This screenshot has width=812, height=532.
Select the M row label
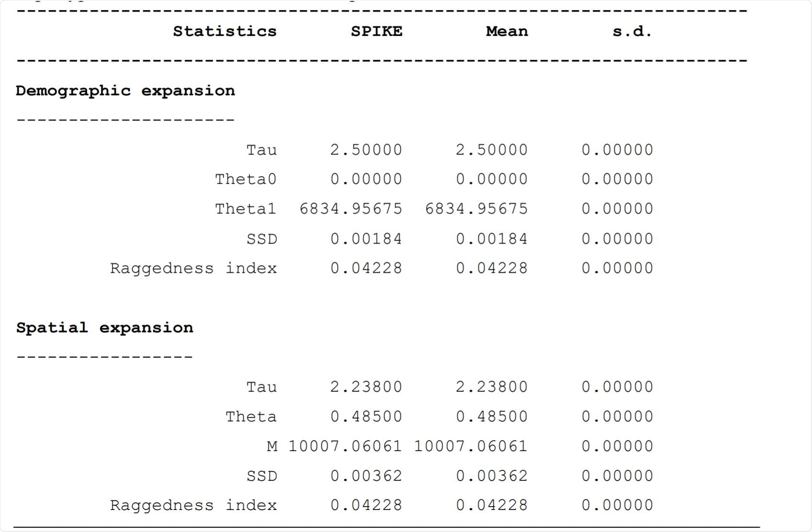click(272, 446)
